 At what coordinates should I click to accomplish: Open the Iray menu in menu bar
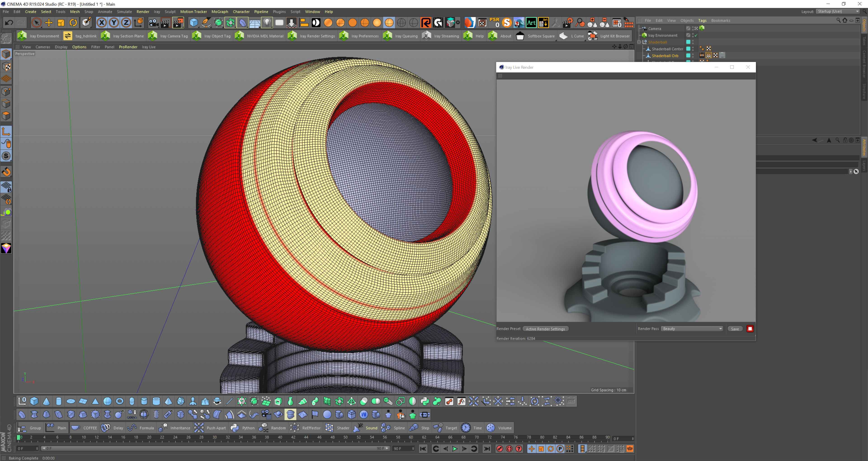click(157, 12)
